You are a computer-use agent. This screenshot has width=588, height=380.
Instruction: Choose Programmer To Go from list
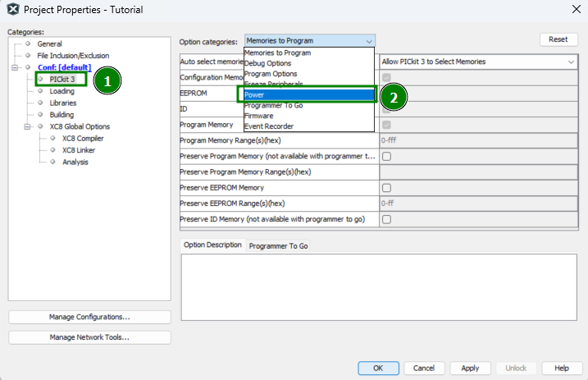pos(309,105)
